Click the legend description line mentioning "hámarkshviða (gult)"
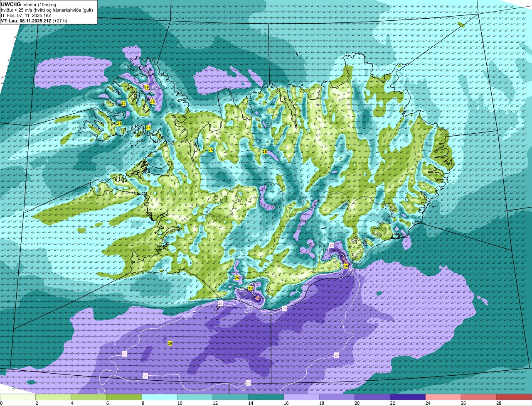This screenshot has height=406, width=532. (47, 10)
